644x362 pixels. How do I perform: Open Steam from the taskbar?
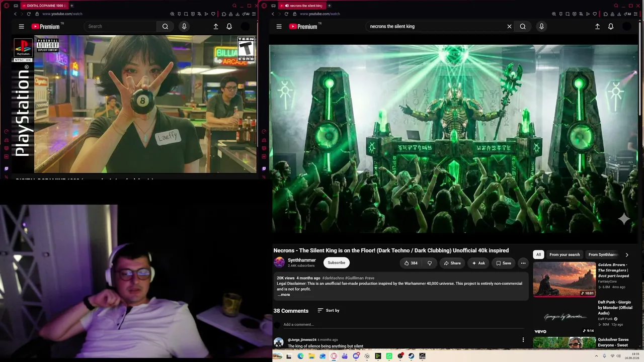click(411, 356)
